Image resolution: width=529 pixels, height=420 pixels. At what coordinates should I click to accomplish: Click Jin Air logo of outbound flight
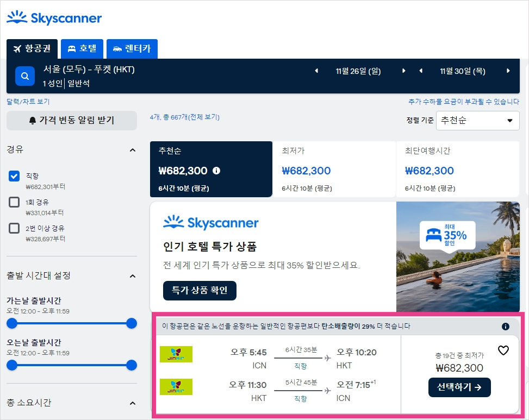176,354
